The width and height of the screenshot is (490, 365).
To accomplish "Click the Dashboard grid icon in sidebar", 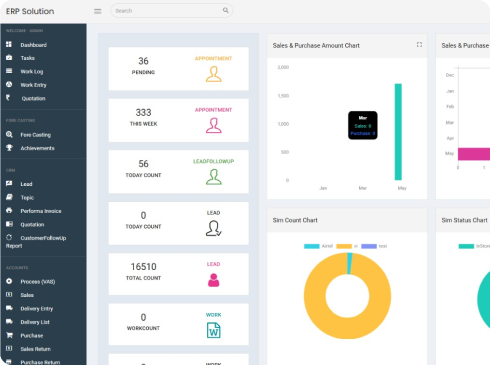I will tap(9, 44).
